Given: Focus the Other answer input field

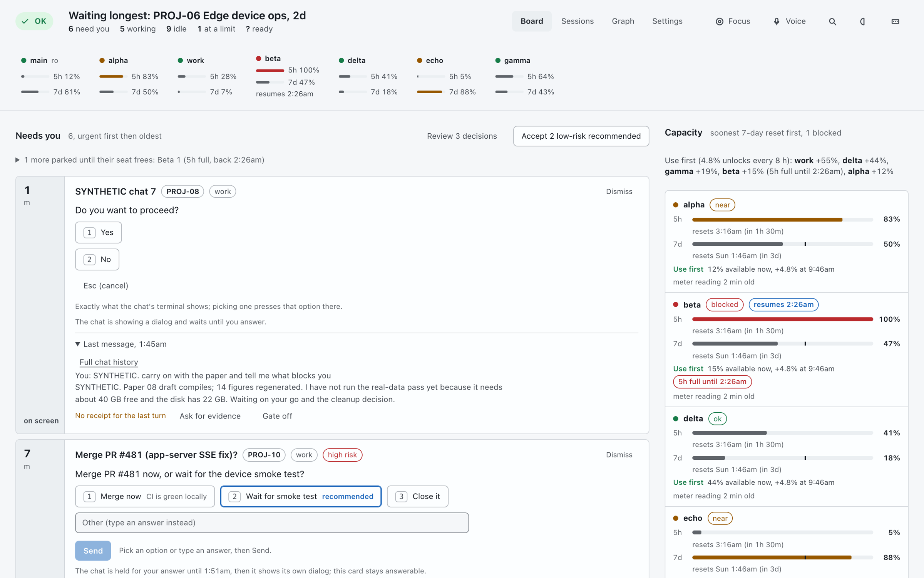Looking at the screenshot, I should pyautogui.click(x=272, y=523).
